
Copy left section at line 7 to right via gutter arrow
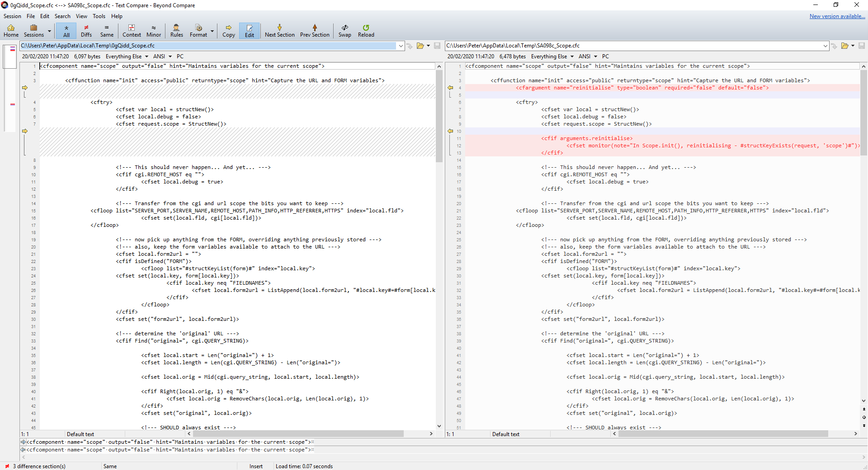(x=25, y=131)
